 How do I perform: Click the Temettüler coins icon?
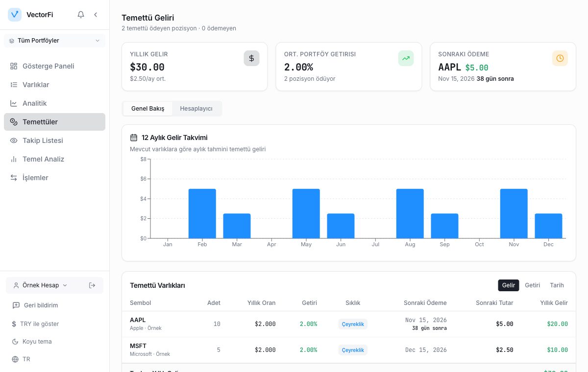(x=14, y=122)
